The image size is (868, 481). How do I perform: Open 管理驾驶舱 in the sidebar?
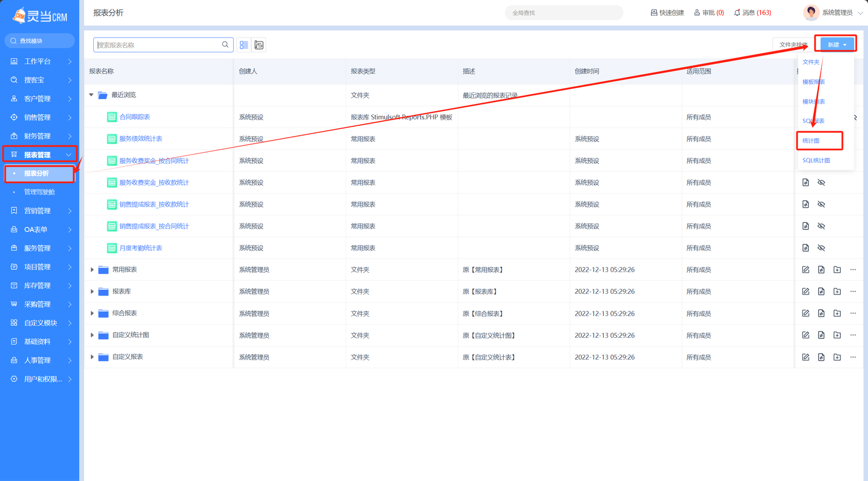[x=39, y=192]
